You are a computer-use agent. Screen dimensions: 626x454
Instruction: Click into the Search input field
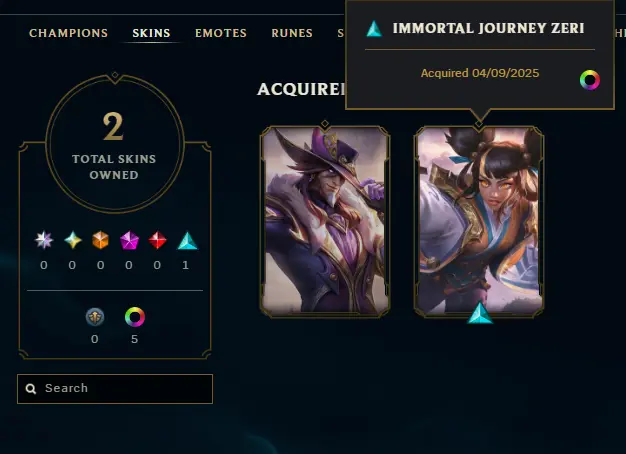click(x=115, y=389)
